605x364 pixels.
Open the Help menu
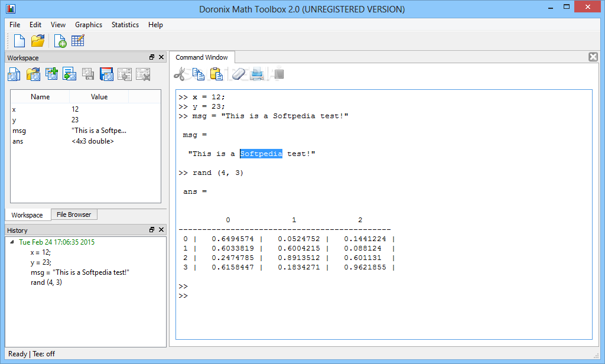(x=155, y=25)
